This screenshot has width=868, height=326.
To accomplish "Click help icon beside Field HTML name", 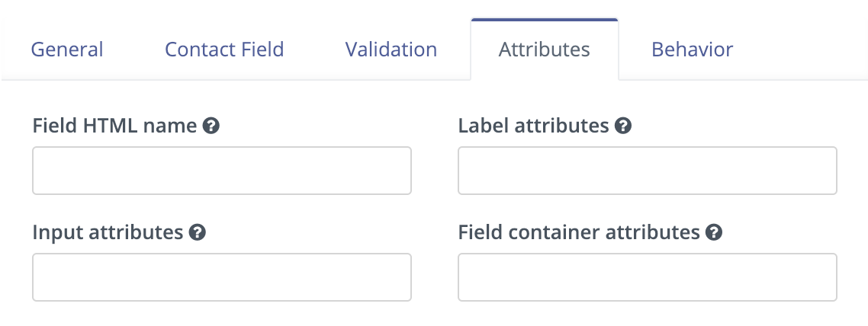I will 211,126.
